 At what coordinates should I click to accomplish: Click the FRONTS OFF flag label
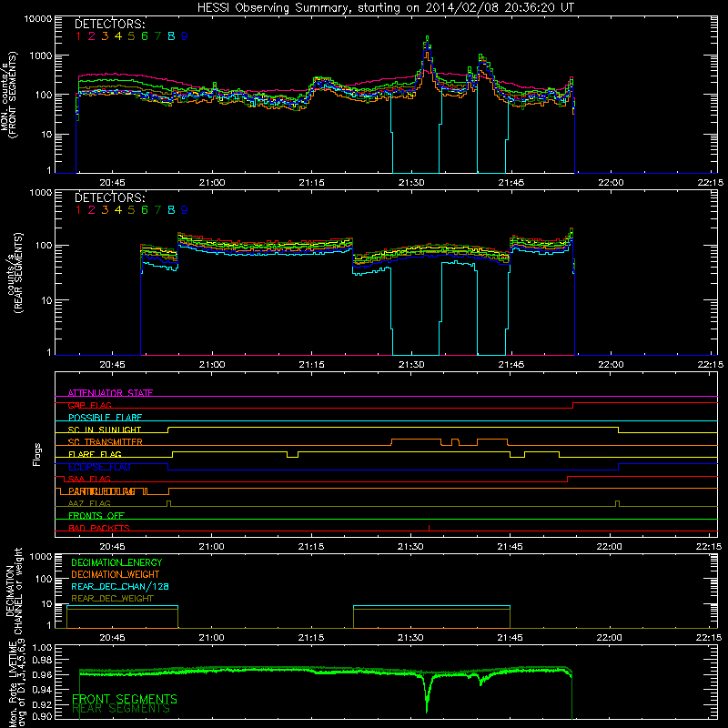[x=96, y=516]
